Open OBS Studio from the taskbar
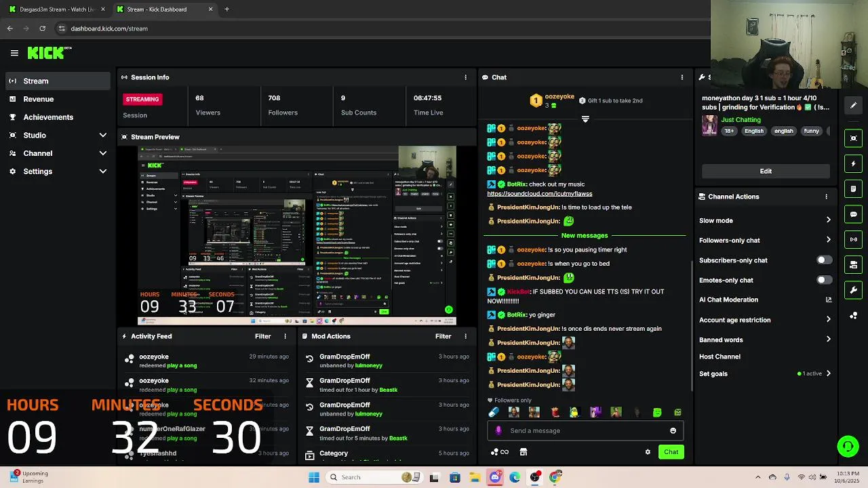This screenshot has height=488, width=868. click(535, 477)
